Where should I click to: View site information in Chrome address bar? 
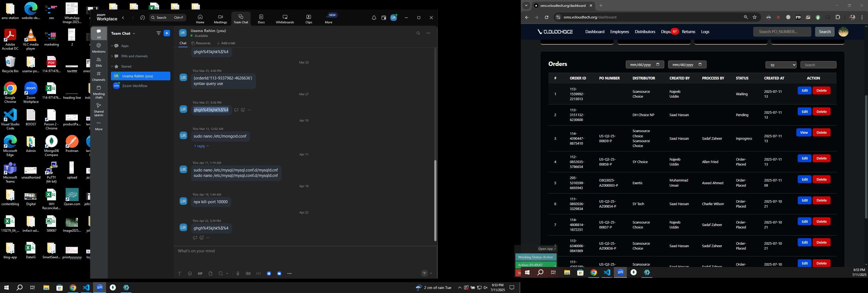click(558, 17)
